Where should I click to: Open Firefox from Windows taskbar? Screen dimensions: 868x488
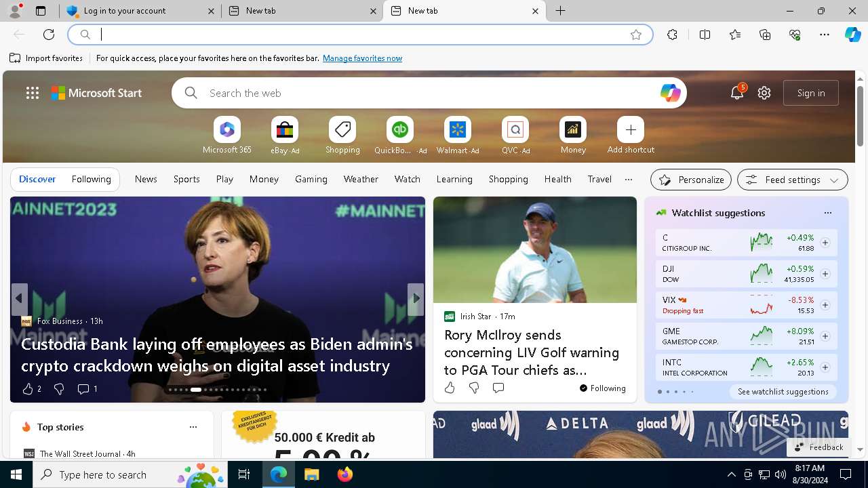click(x=345, y=474)
